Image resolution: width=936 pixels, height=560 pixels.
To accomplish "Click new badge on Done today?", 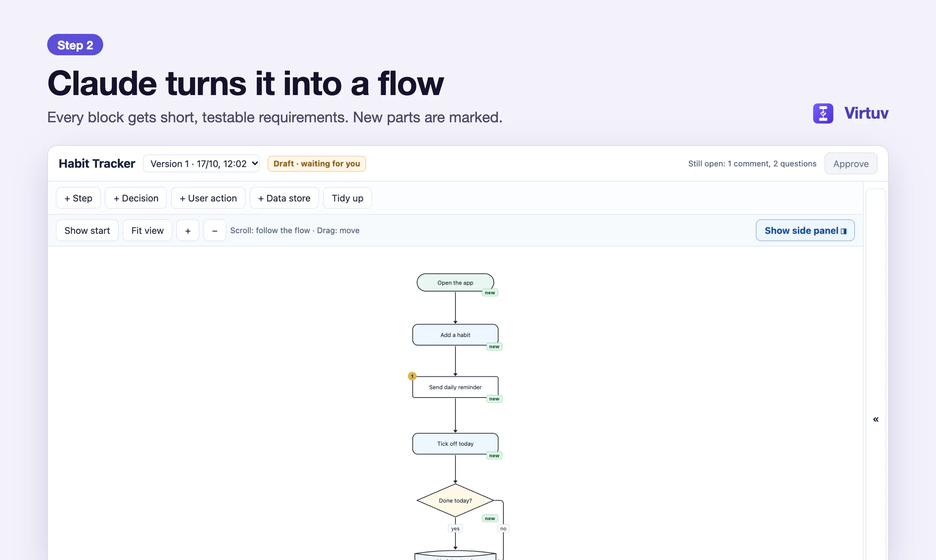I will click(490, 518).
